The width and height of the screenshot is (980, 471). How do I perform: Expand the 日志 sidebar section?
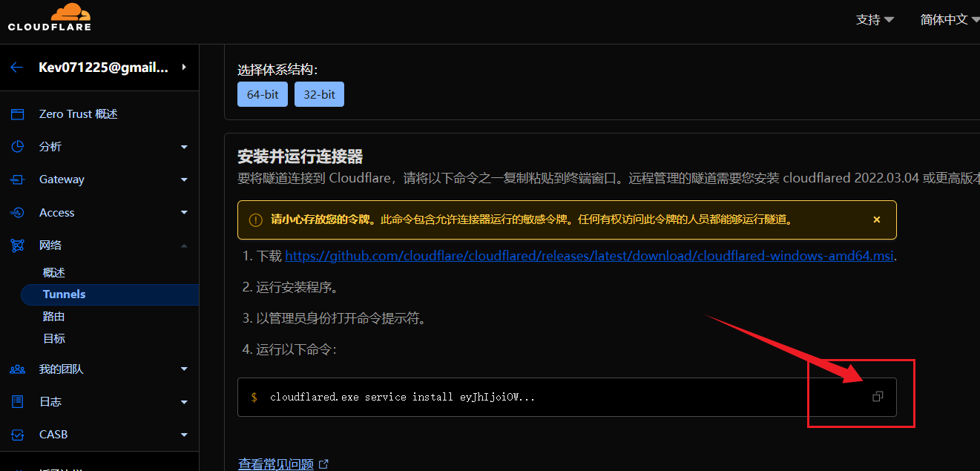point(184,402)
